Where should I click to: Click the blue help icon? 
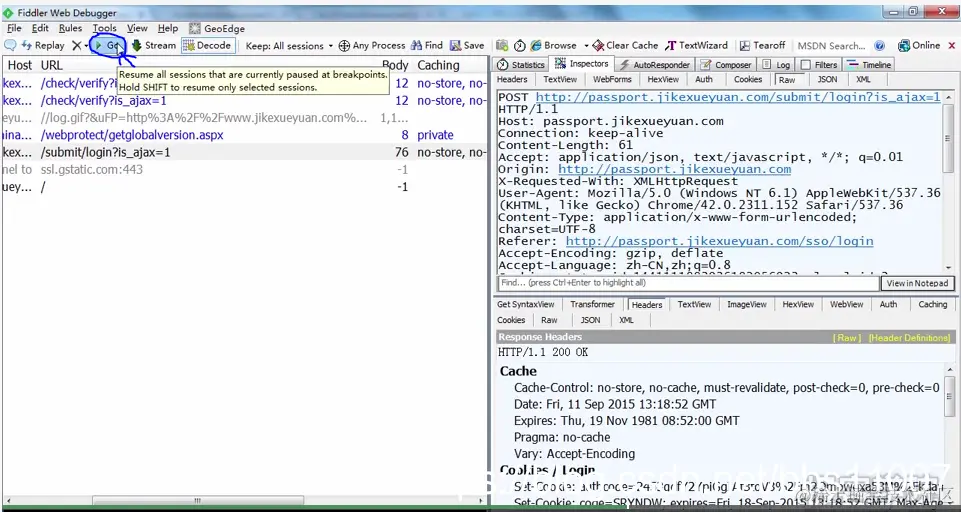(x=879, y=46)
